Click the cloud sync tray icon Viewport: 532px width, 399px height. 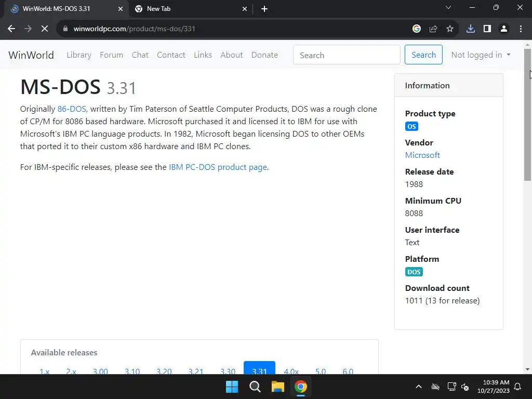[435, 387]
